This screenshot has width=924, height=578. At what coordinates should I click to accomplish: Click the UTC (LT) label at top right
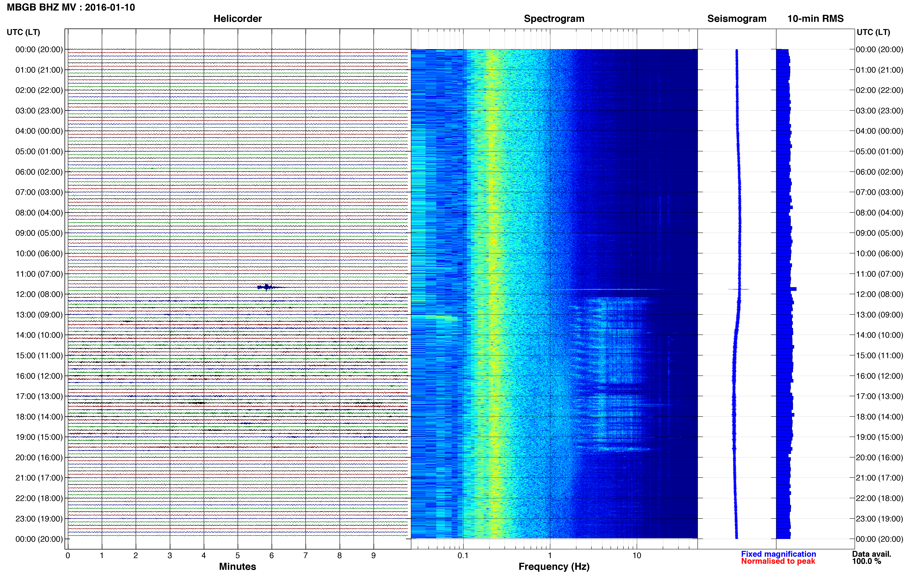pos(873,32)
